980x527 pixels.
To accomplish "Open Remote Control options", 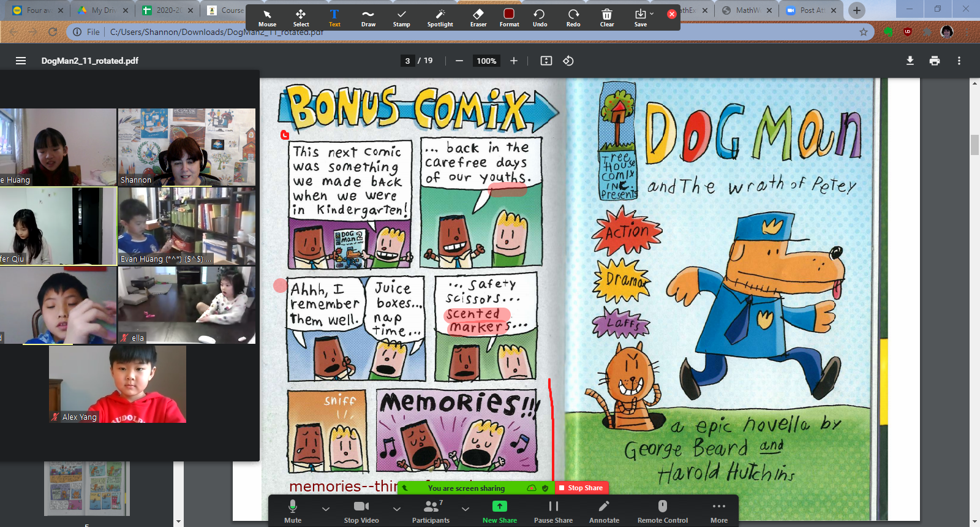I will point(663,511).
